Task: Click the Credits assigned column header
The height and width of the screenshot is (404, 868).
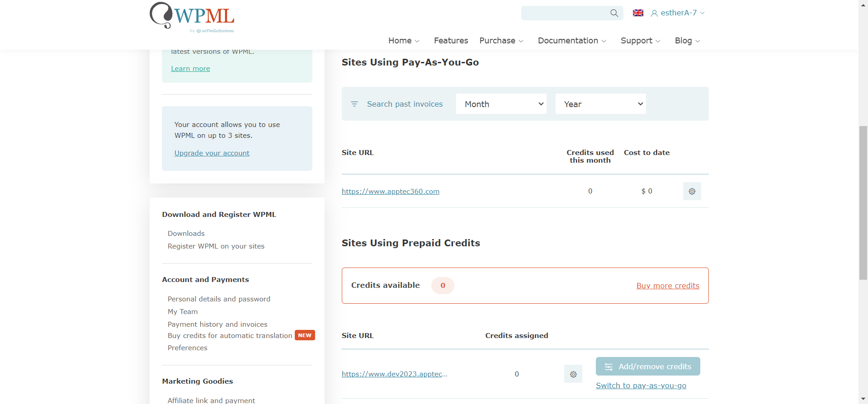Action: 517,336
